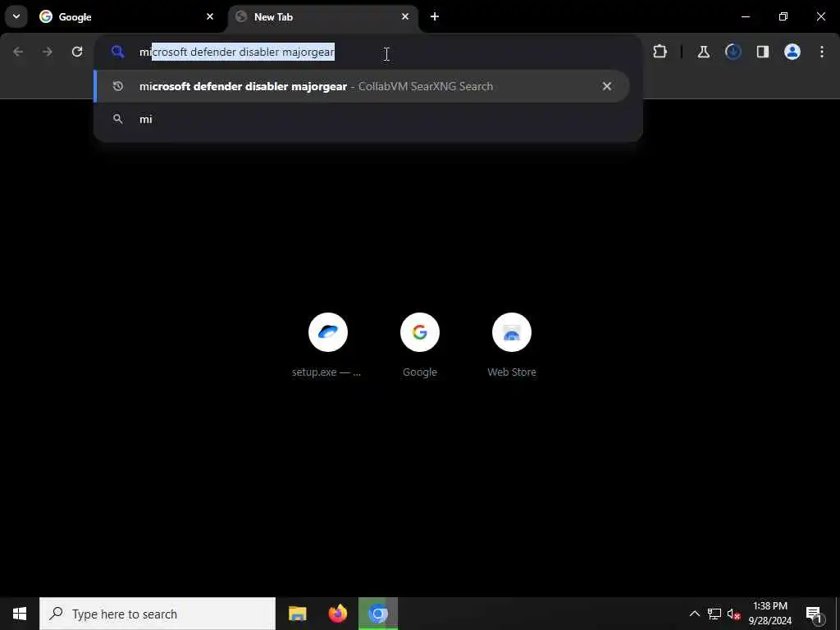
Task: Open the network status tray icon
Action: 714,614
